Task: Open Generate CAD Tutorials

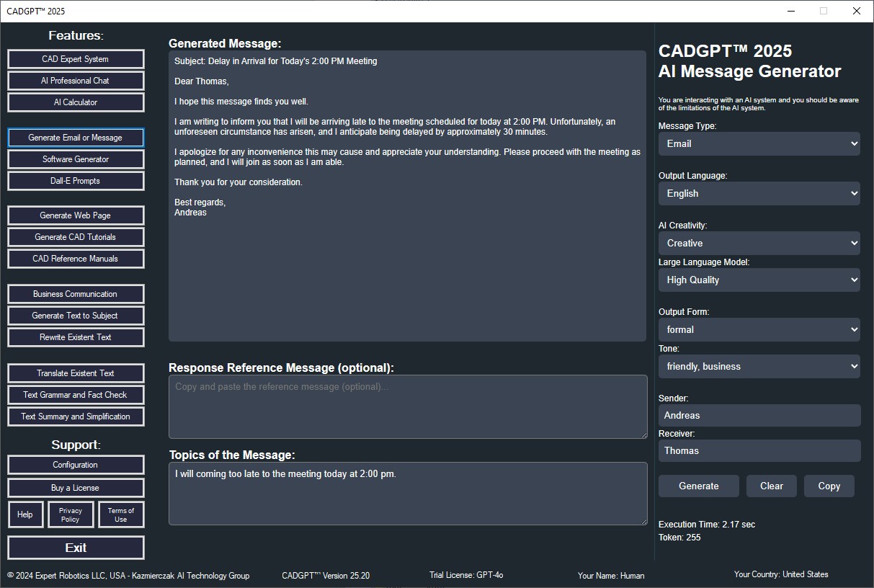Action: 76,237
